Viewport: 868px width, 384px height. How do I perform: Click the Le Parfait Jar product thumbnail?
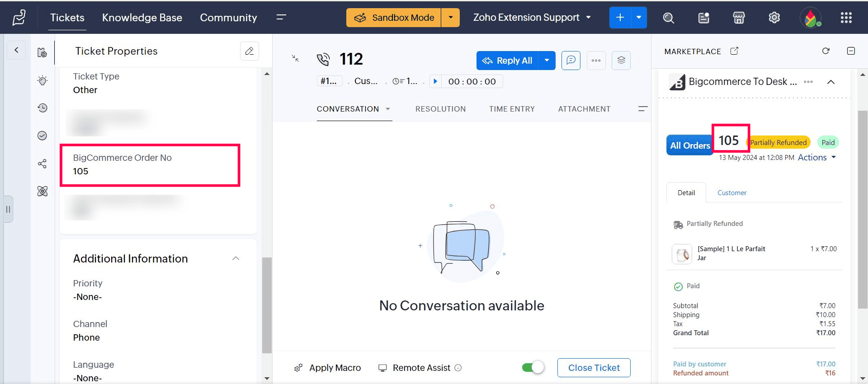682,254
